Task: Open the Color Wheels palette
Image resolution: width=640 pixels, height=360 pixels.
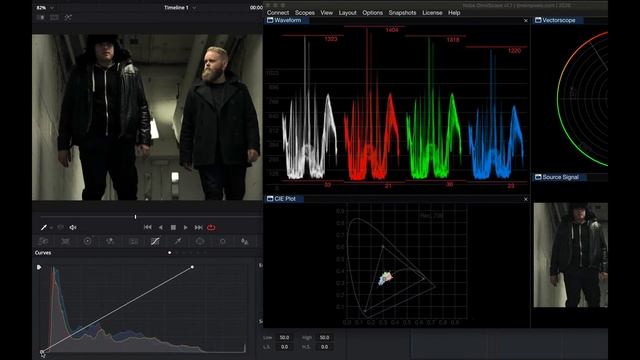Action: coord(87,241)
